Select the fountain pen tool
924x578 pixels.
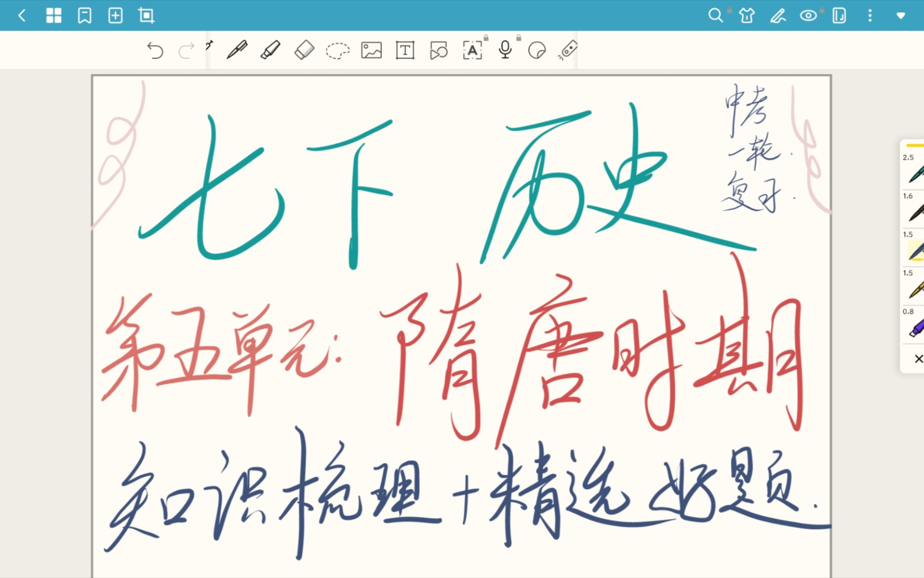click(x=237, y=50)
